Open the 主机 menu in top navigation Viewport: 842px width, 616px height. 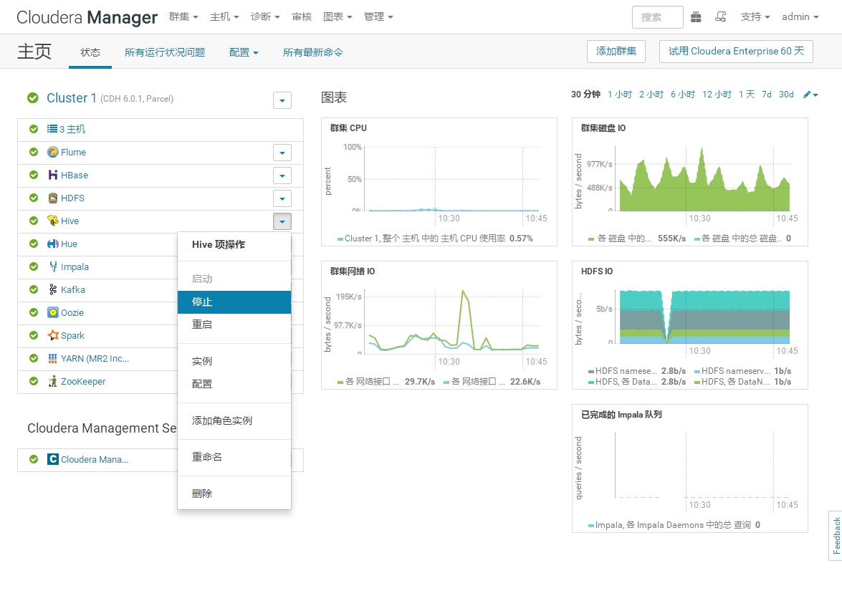[224, 17]
